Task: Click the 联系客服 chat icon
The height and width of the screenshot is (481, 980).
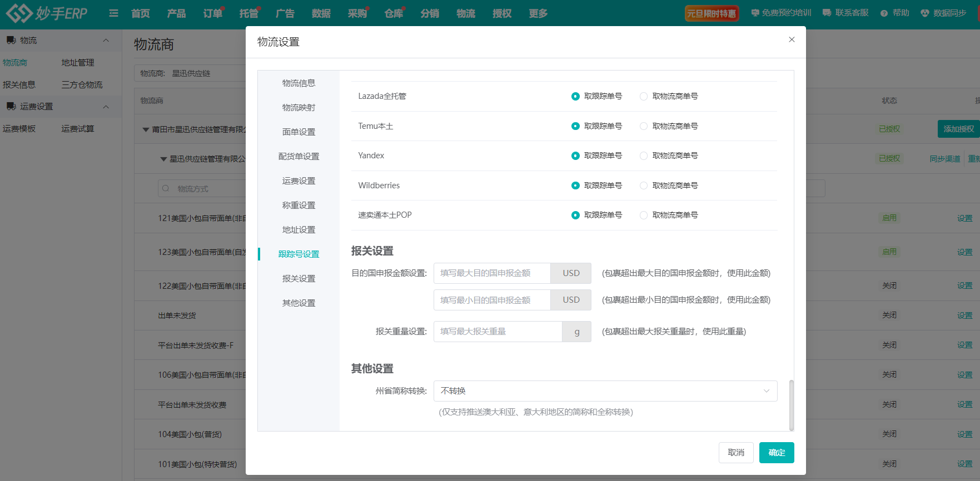Action: click(x=827, y=13)
